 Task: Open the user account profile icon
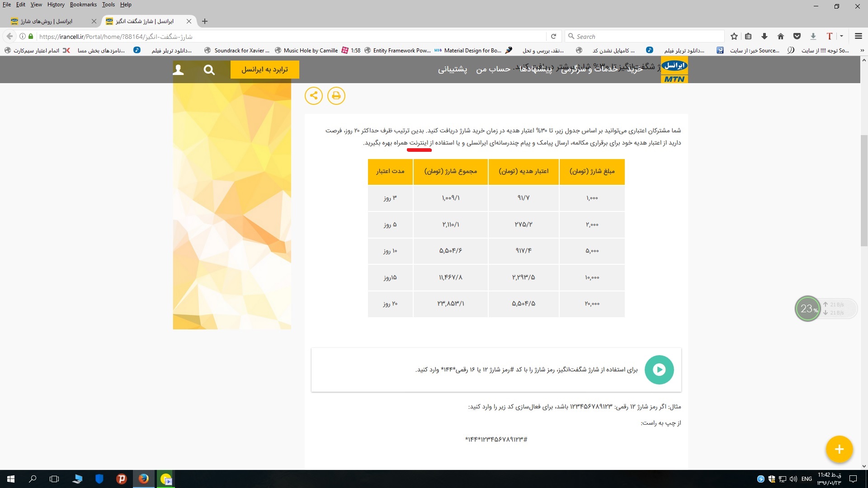pos(178,70)
